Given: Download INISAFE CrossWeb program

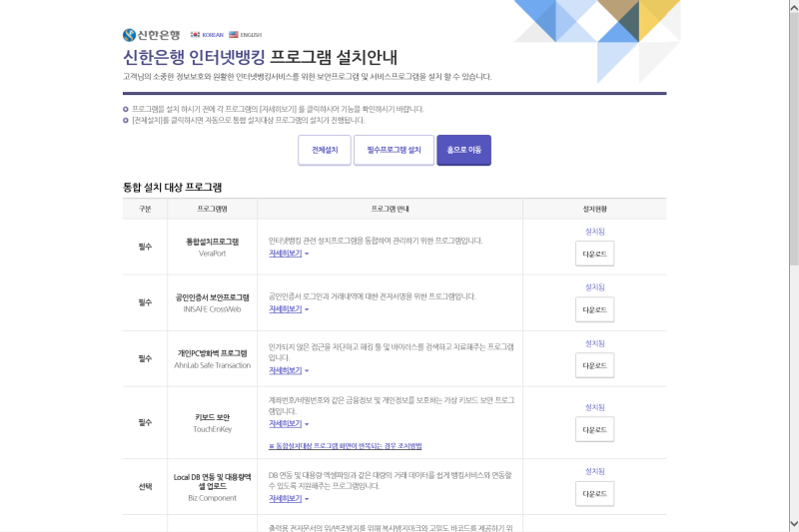Looking at the screenshot, I should tap(594, 309).
